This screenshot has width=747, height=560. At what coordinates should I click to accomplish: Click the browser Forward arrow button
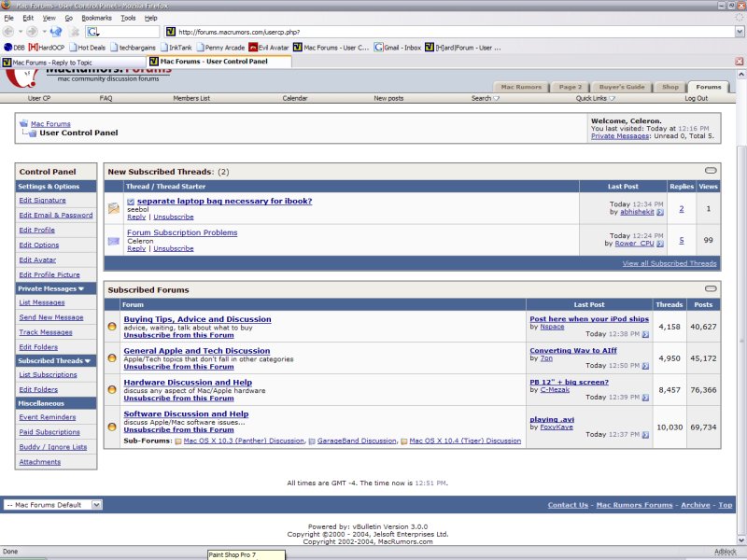click(x=32, y=32)
